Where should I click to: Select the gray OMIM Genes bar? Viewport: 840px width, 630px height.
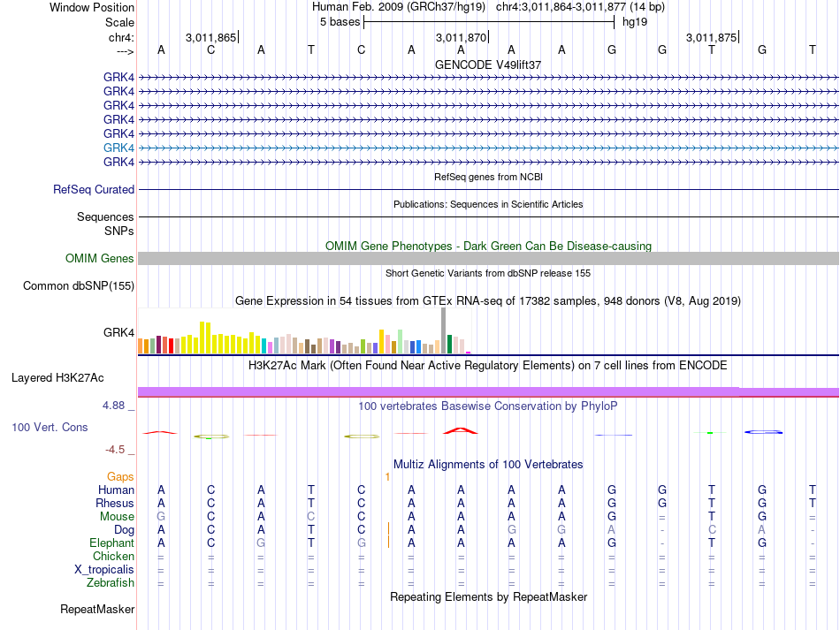click(489, 259)
